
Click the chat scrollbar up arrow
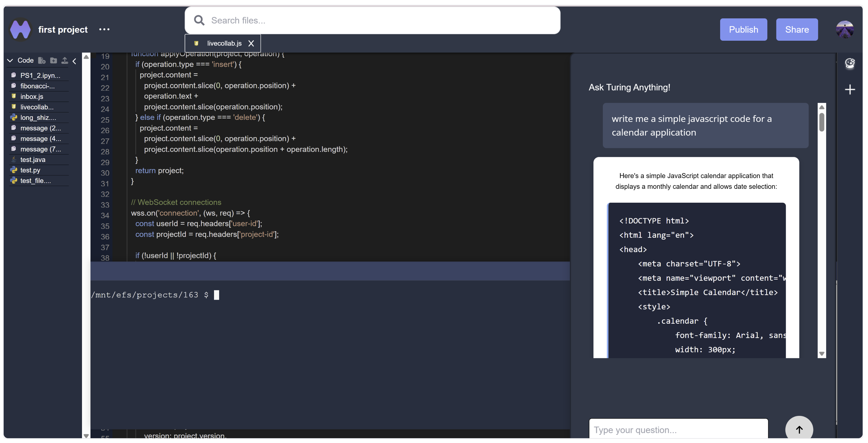point(822,107)
